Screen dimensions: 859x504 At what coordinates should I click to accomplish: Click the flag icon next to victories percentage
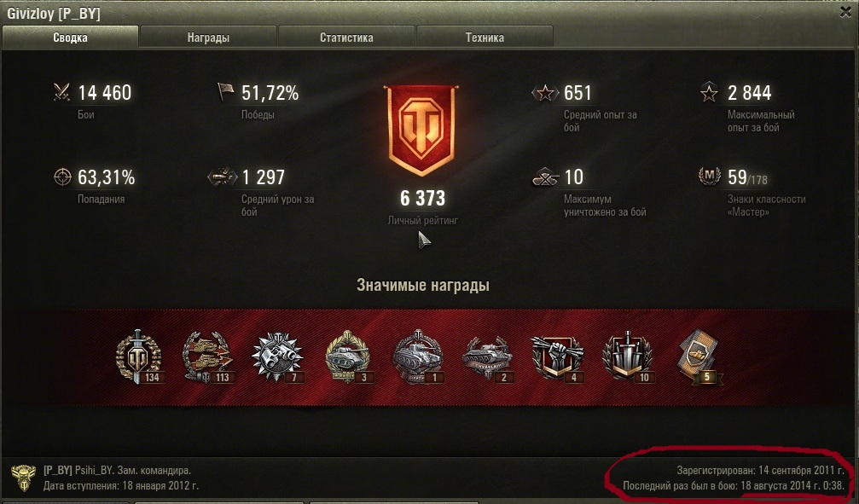[226, 92]
